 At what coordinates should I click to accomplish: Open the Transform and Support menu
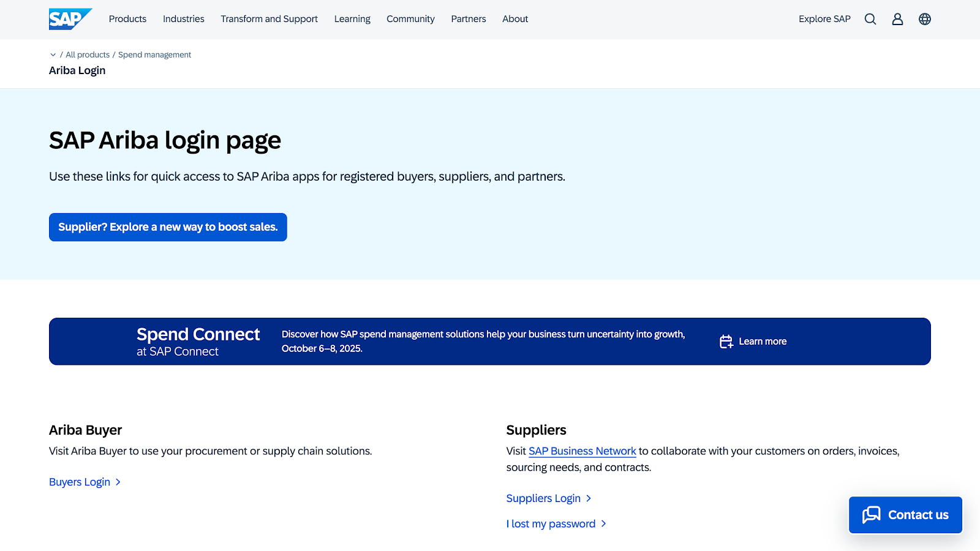pos(269,19)
